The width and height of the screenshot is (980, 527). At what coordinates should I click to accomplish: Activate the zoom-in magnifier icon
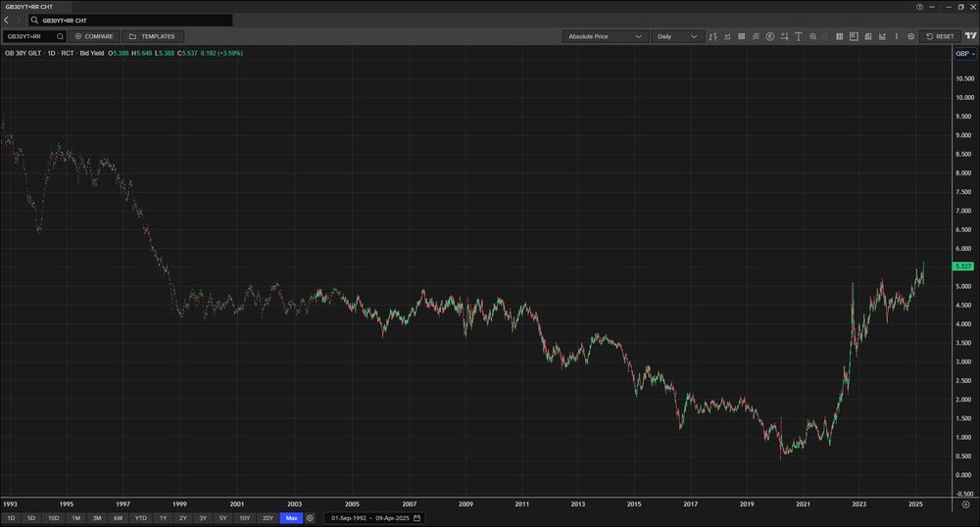point(813,37)
